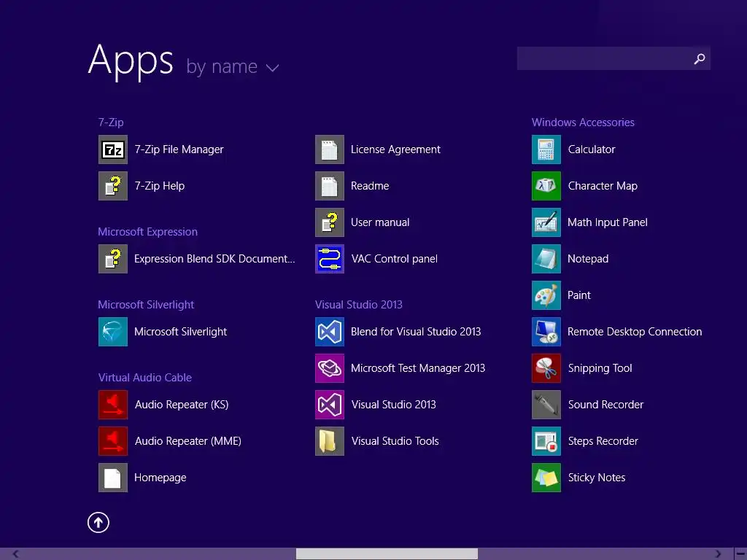Open Microsoft Test Manager 2013 icon
This screenshot has width=747, height=560.
(x=330, y=368)
